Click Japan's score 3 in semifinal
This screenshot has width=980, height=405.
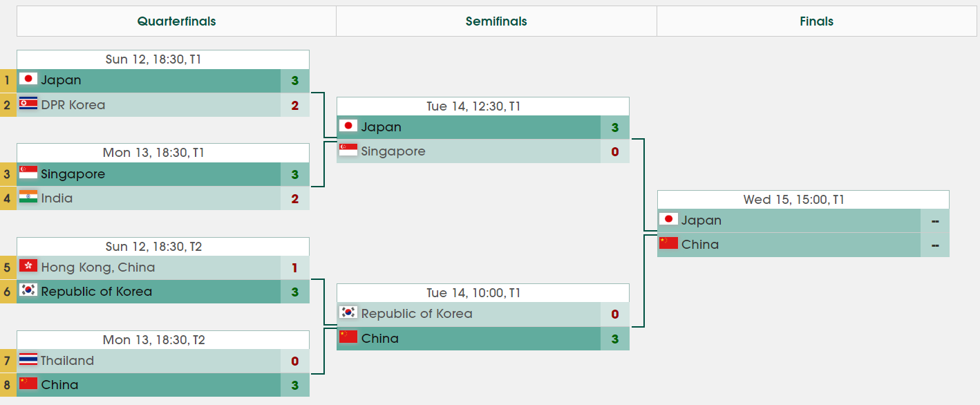point(614,127)
